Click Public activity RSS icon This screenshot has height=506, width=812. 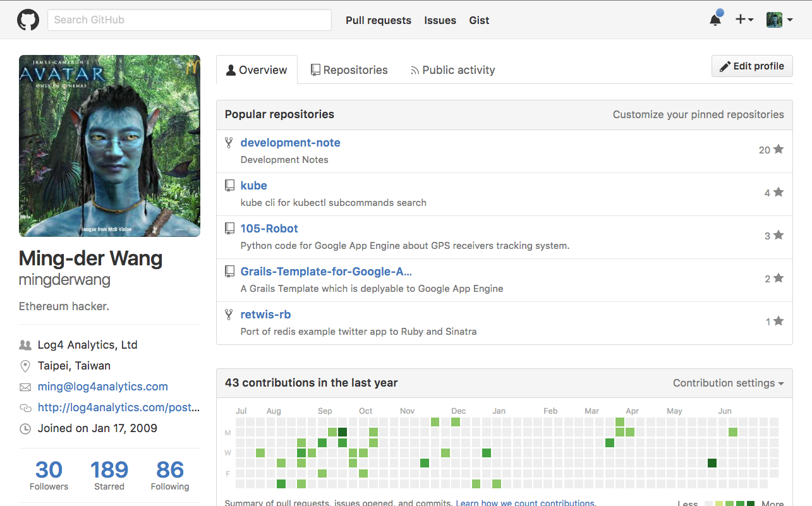pos(415,71)
